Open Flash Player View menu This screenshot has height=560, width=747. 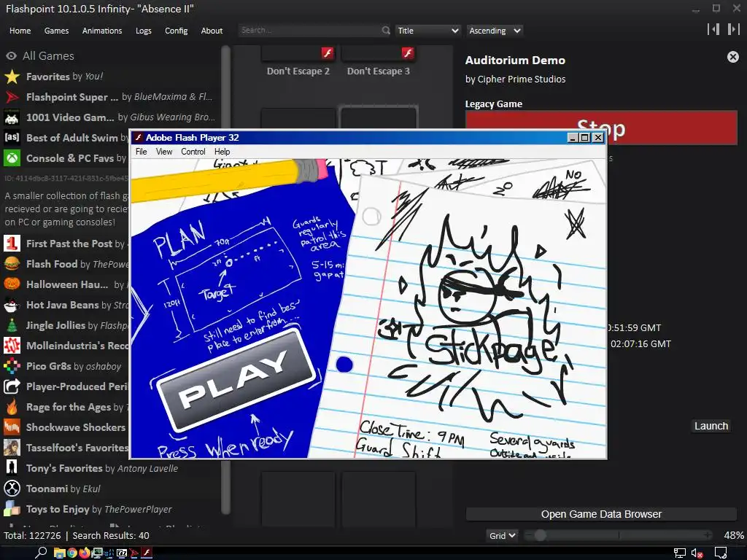click(x=164, y=152)
